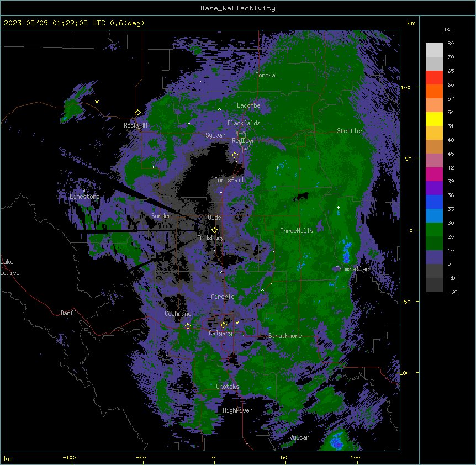The image size is (476, 465).
Task: Click the Cochrane label
Action: 178,314
